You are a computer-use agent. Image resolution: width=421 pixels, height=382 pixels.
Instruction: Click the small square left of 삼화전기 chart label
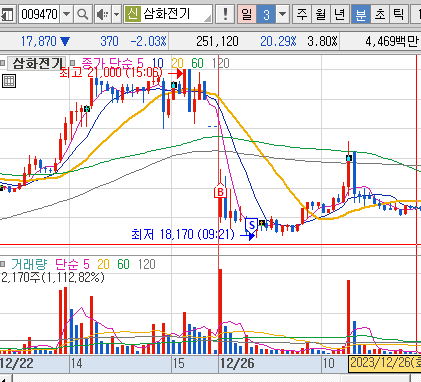2,63
